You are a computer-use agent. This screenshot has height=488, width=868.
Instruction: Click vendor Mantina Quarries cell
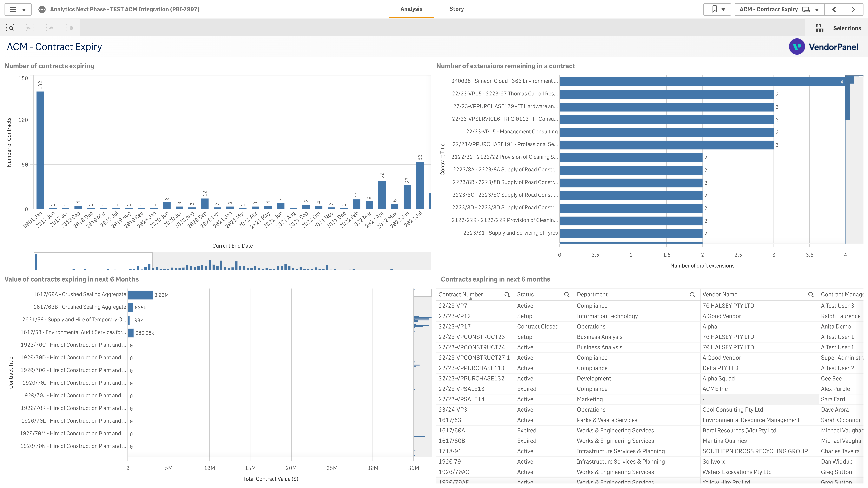click(759, 441)
